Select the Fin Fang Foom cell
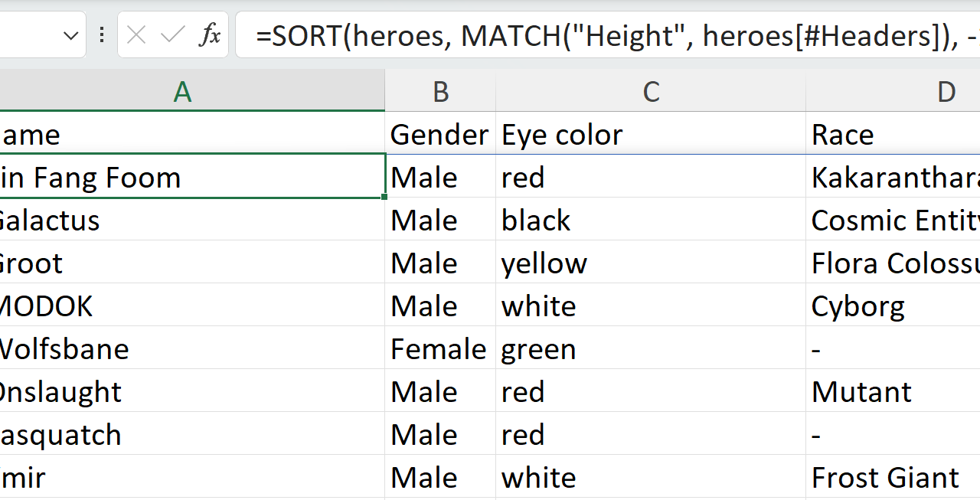 191,178
